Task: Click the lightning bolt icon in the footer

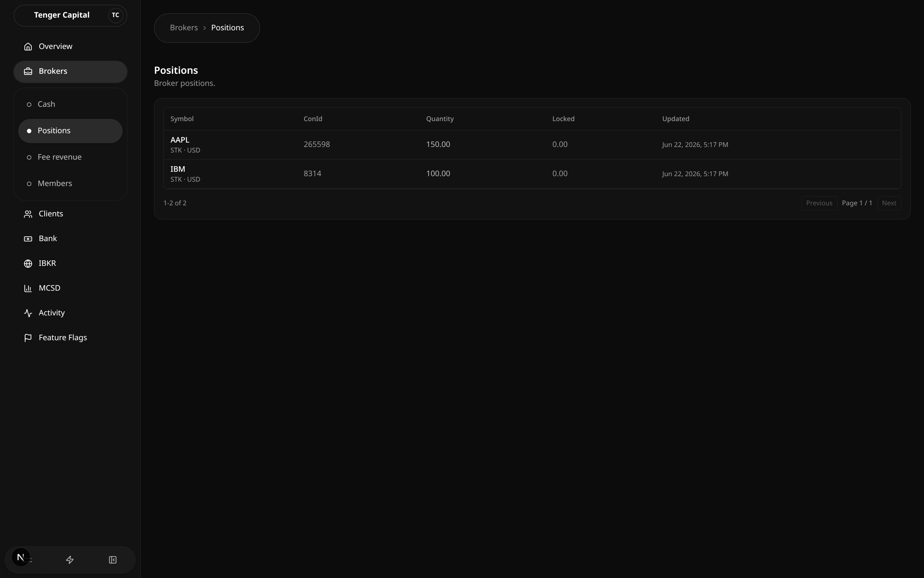Action: tap(70, 560)
